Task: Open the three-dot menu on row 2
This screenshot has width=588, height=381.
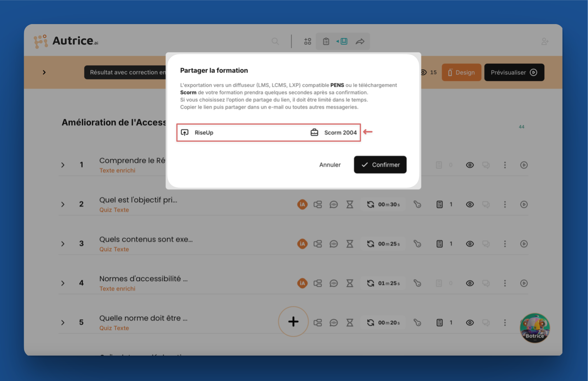Action: tap(505, 204)
